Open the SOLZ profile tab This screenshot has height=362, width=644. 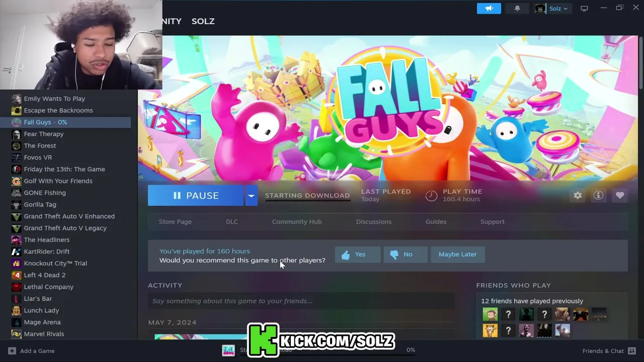(203, 21)
